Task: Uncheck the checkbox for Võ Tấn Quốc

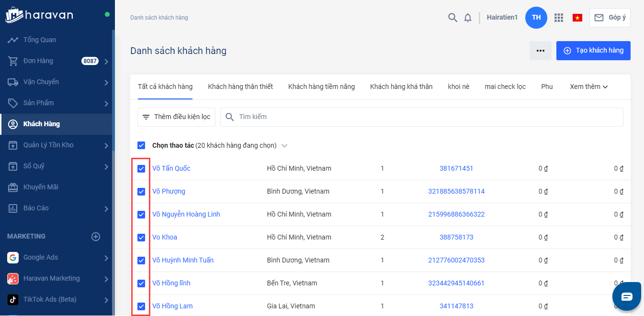Action: coord(141,169)
